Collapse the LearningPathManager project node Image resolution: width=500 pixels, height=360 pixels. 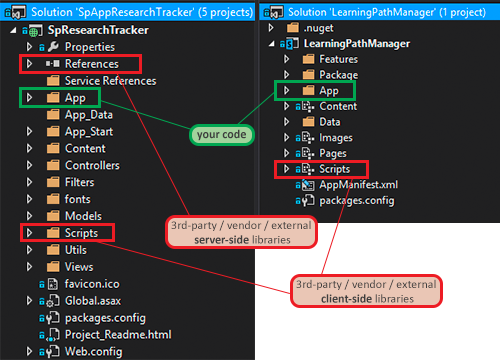(272, 44)
